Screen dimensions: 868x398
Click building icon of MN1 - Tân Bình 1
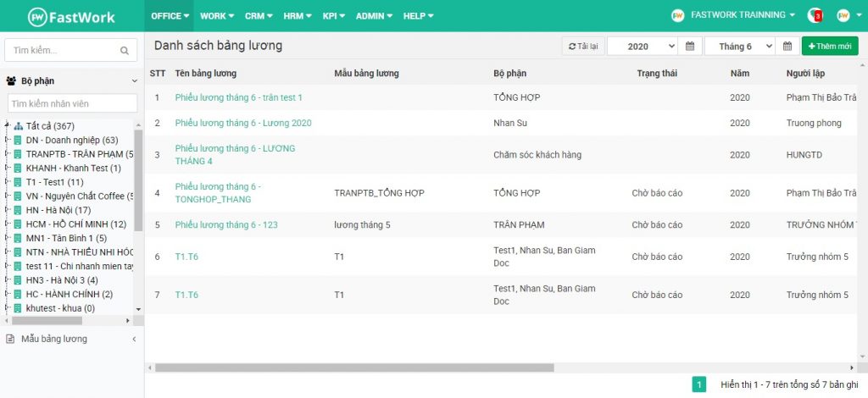point(18,238)
